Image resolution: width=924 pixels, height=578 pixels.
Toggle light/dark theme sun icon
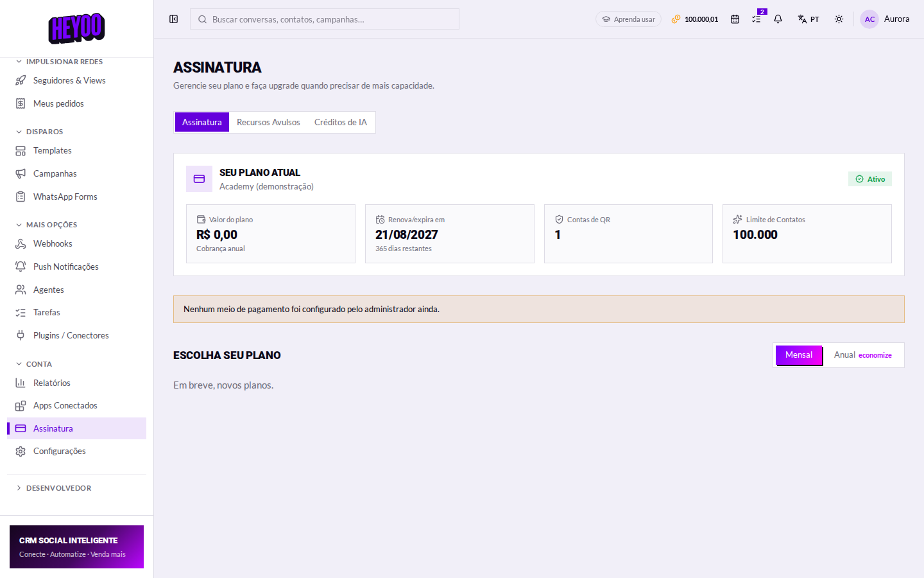tap(839, 19)
